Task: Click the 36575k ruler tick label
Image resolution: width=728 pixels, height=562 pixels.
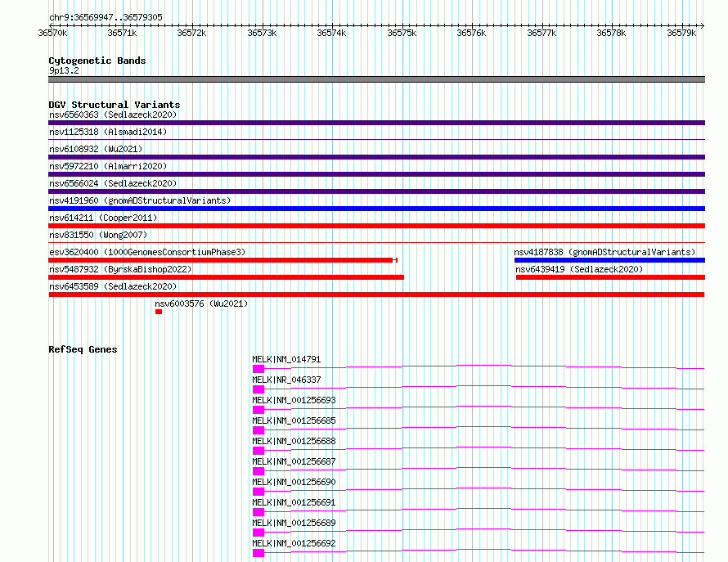Action: [402, 33]
